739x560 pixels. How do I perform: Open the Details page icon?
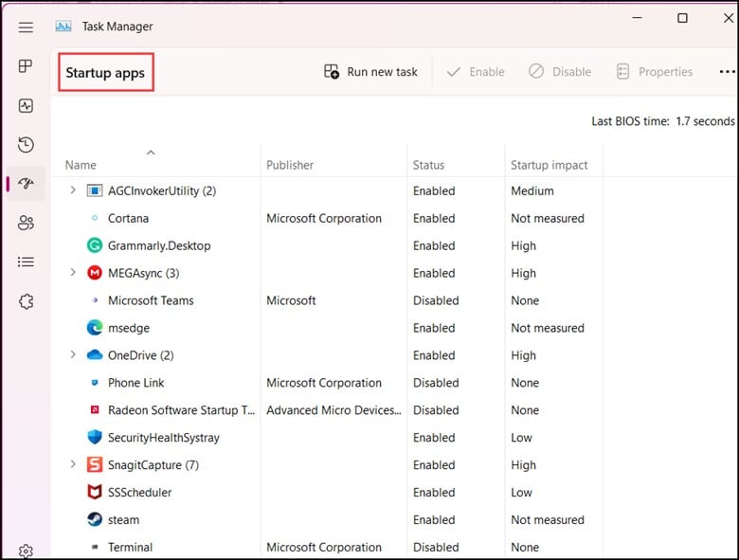tap(26, 262)
